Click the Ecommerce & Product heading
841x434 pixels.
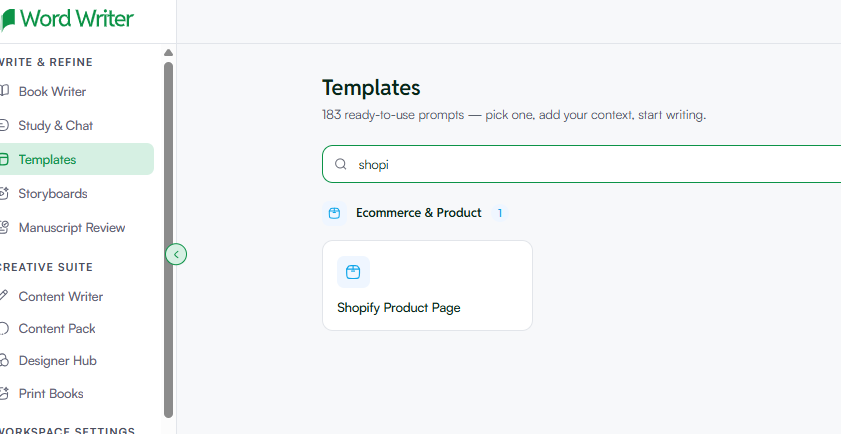[x=419, y=213]
